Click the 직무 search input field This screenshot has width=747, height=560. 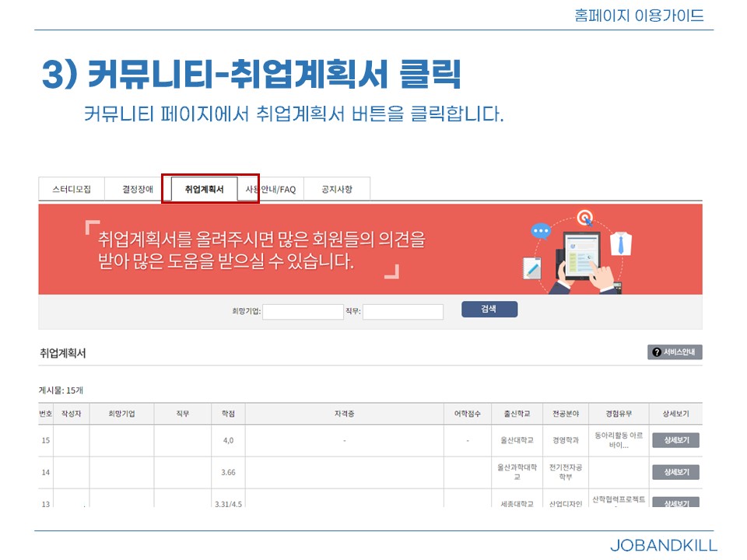(402, 312)
